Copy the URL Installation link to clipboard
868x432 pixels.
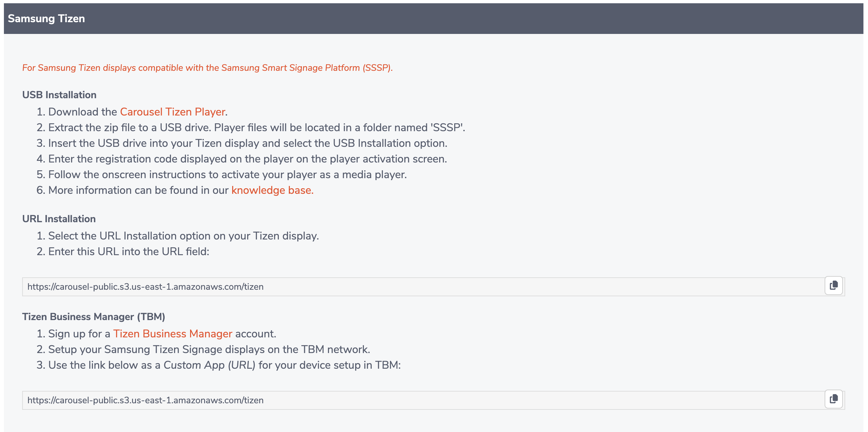(x=834, y=286)
